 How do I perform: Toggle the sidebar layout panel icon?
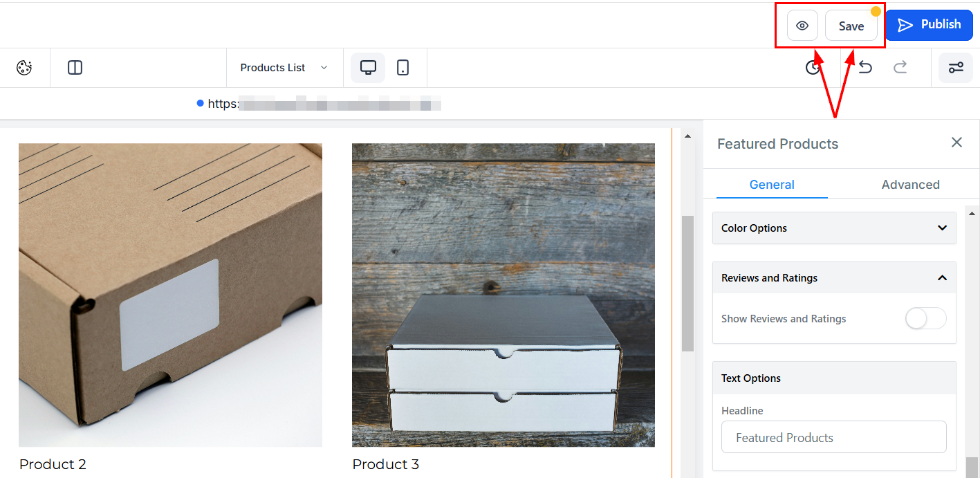point(75,68)
